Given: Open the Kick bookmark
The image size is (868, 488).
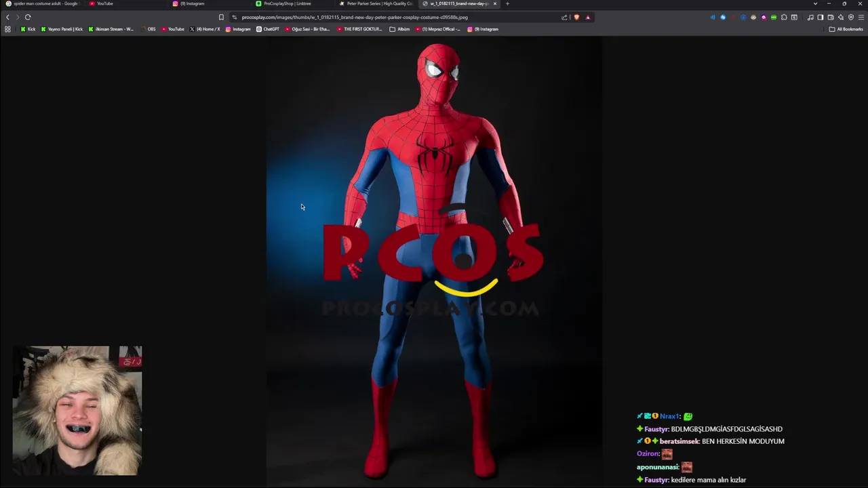Looking at the screenshot, I should pyautogui.click(x=28, y=29).
